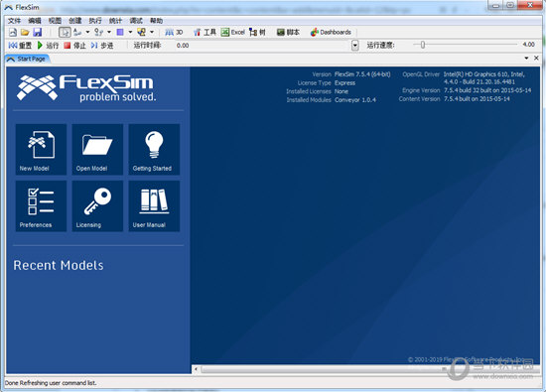Open Dashboards from the toolbar
Viewport: 546px width, 392px height.
click(331, 33)
